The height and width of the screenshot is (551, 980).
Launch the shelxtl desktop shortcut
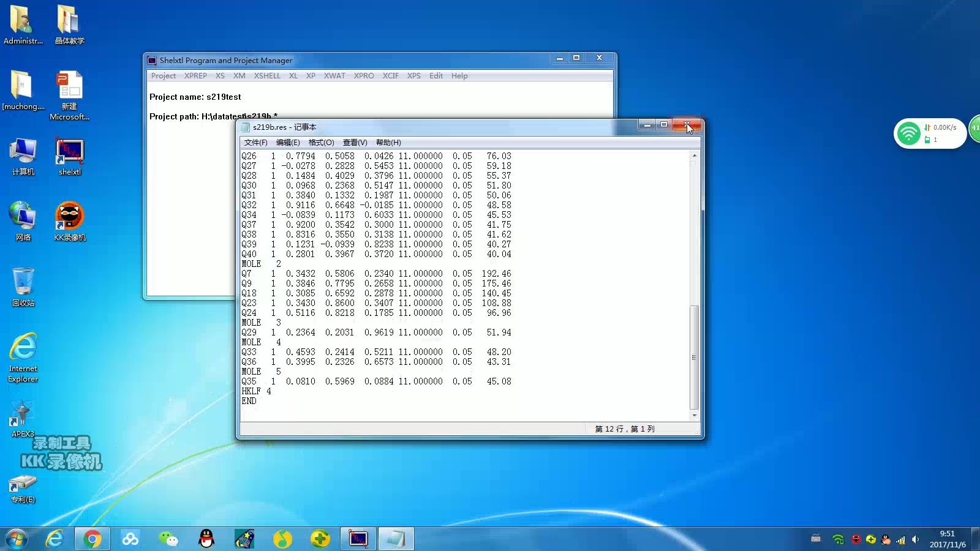pos(69,156)
